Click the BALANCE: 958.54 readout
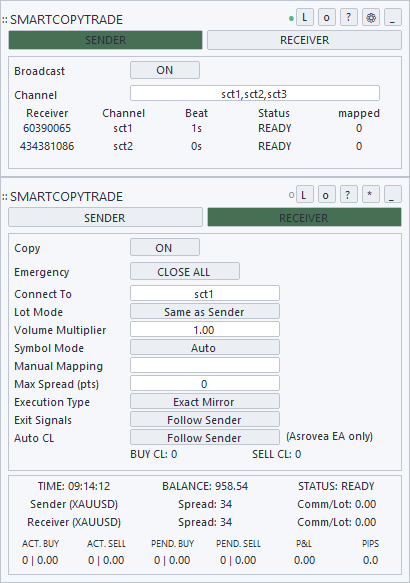The width and height of the screenshot is (410, 583). pos(205,486)
